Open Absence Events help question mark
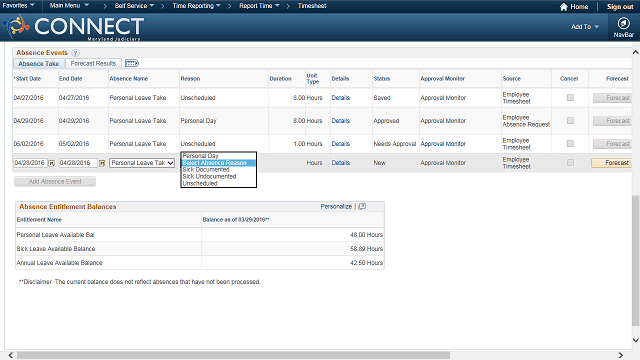This screenshot has height=360, width=640. point(76,53)
